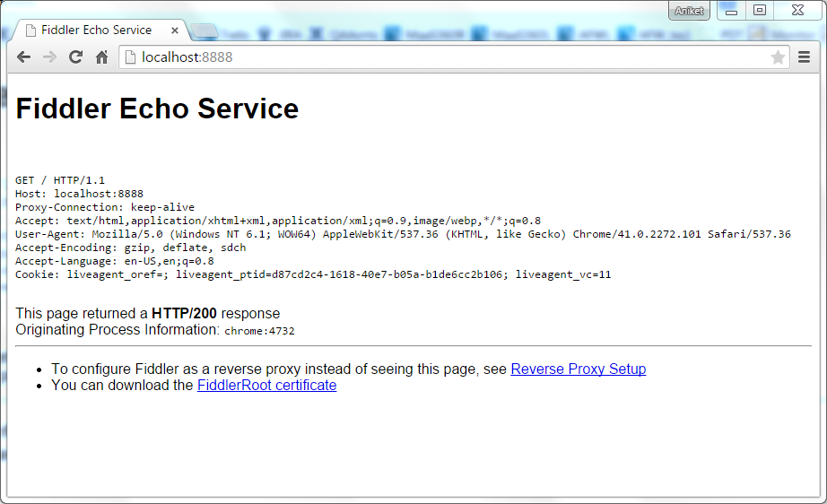The height and width of the screenshot is (504, 827).
Task: Click 'Accept-Encoding: gzip, deflate, sdch' line
Action: (130, 248)
